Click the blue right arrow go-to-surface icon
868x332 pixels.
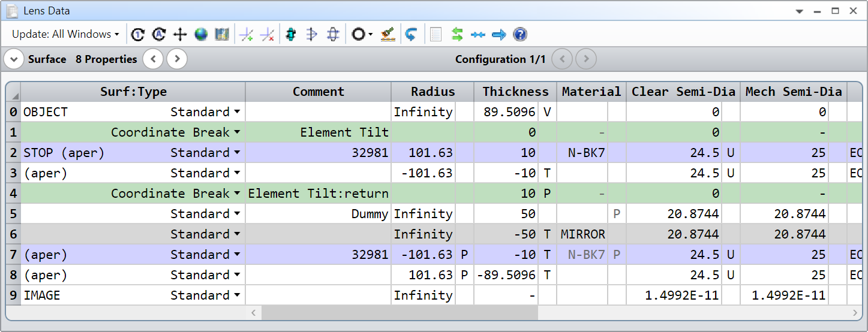(499, 35)
